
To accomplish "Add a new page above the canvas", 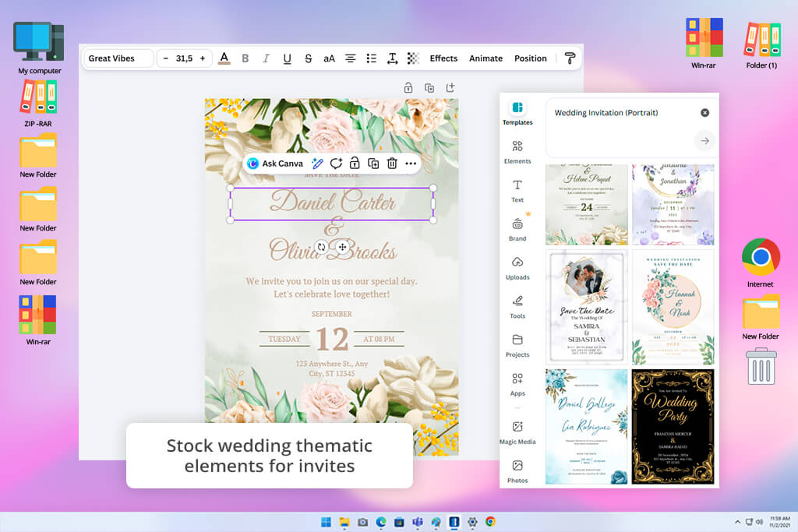I will [450, 87].
